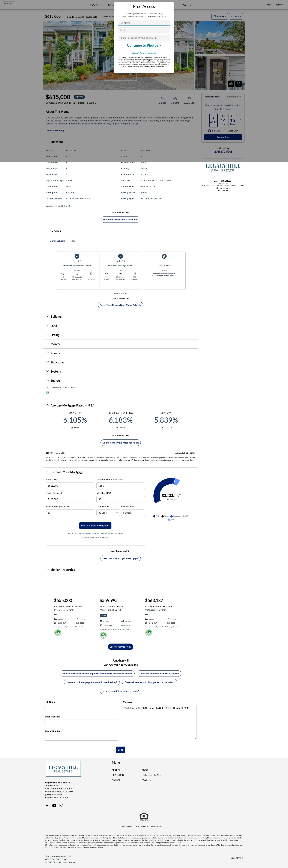288x868 pixels.
Task: Switch to the Request Info tab
Action: coord(234,97)
